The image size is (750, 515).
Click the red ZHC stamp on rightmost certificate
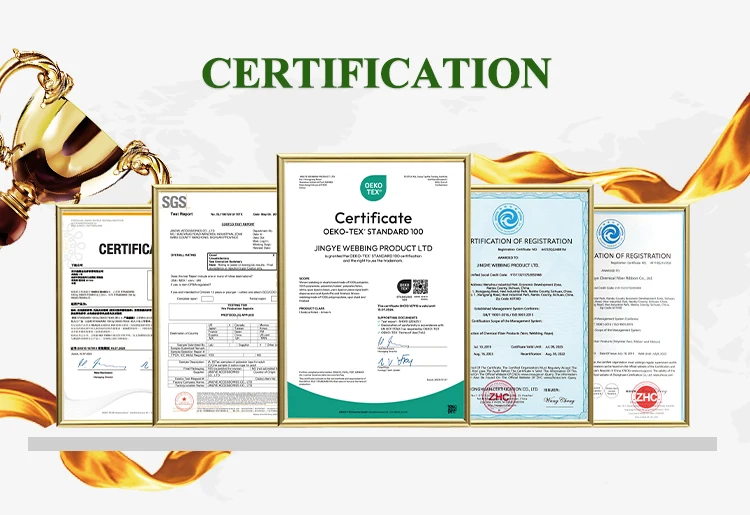click(x=647, y=395)
